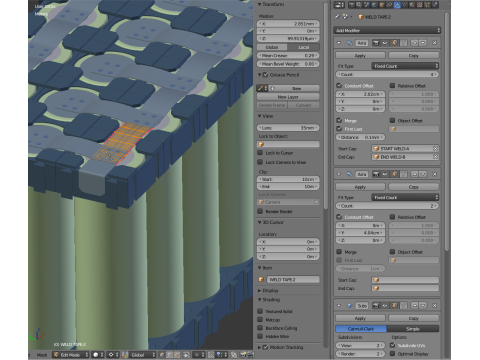The width and height of the screenshot is (480, 360).
Task: Enable Lock Camera to View checkbox
Action: point(260,162)
